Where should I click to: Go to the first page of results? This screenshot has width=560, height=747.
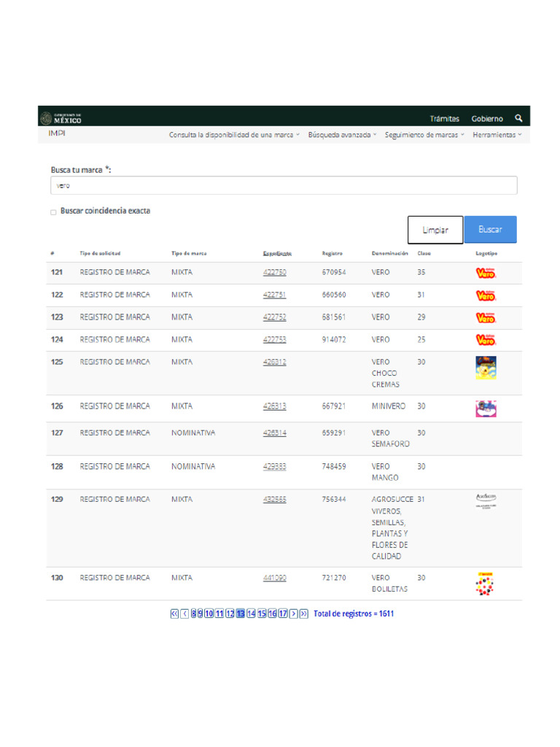(174, 614)
